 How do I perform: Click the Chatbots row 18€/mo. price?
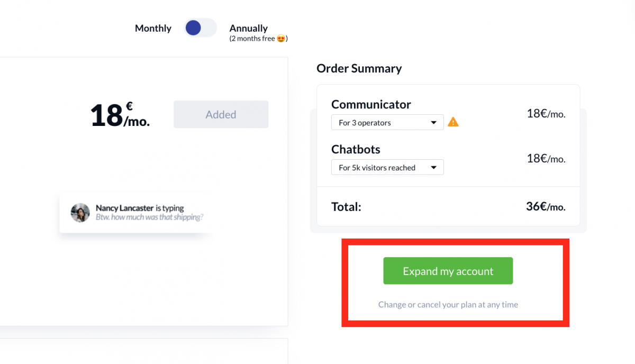point(546,158)
